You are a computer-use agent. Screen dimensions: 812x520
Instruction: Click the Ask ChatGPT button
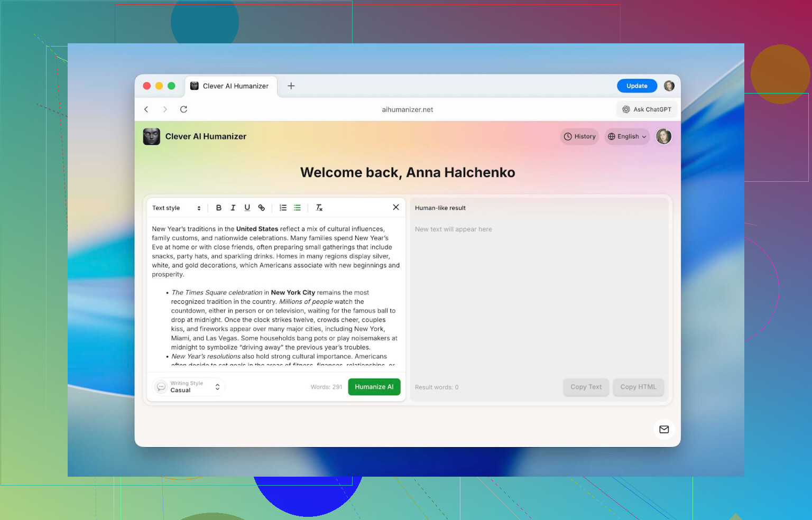647,109
